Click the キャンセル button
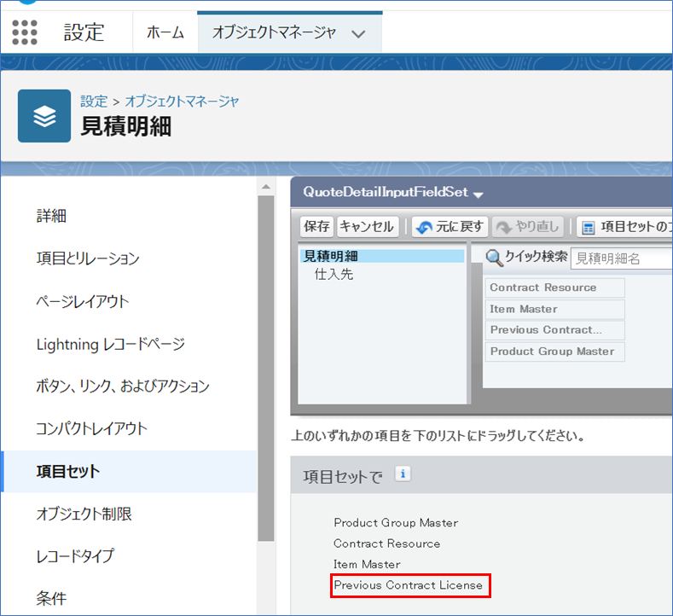This screenshot has width=673, height=616. pyautogui.click(x=367, y=227)
